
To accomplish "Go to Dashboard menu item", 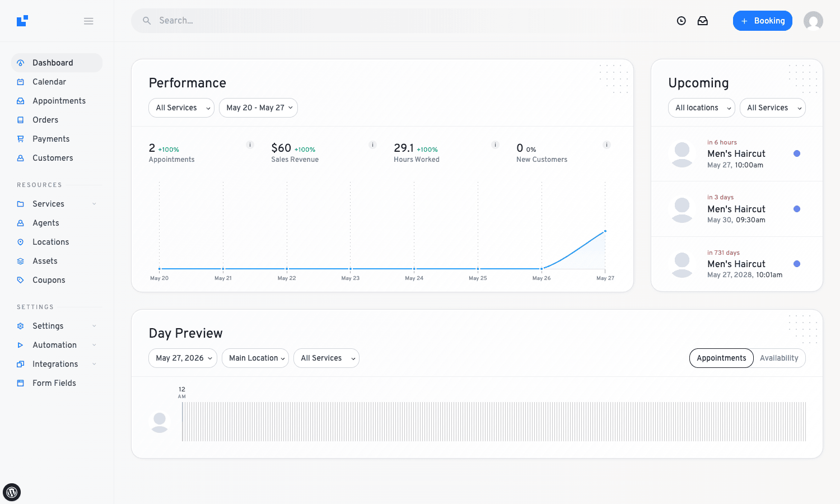I will tap(57, 63).
